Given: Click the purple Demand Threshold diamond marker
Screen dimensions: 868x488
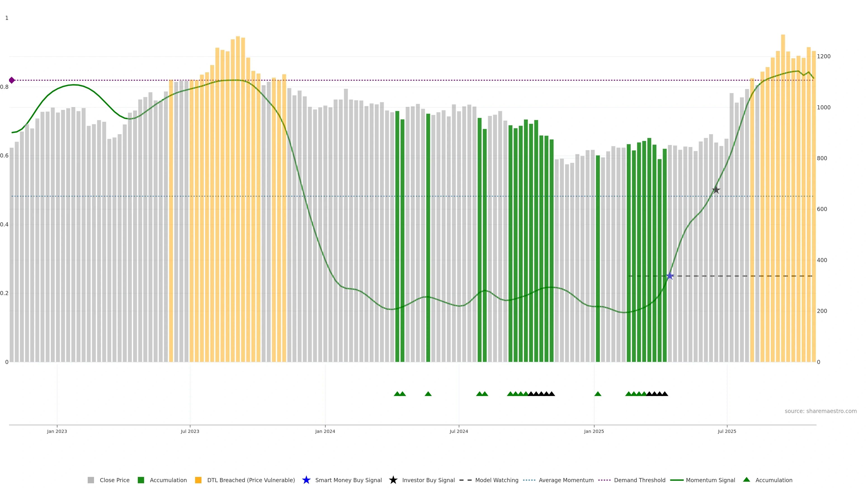Looking at the screenshot, I should click(x=12, y=80).
